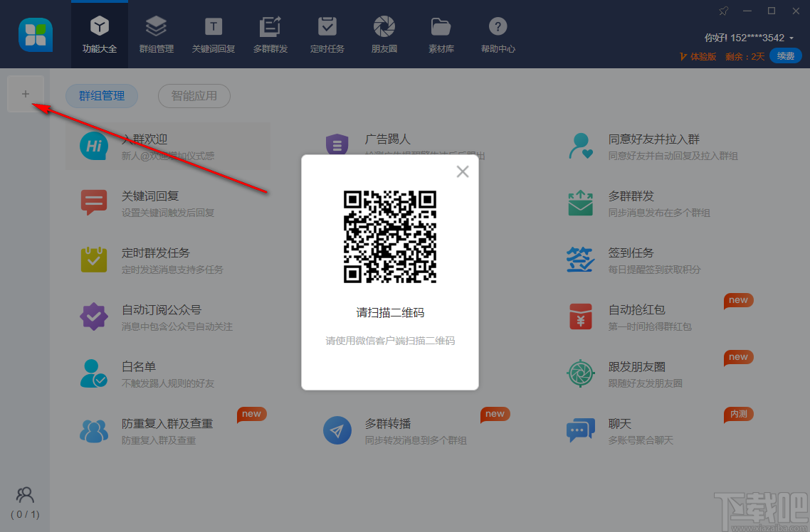Click 自动订阅公众号 title text
This screenshot has height=532, width=810.
click(x=161, y=310)
